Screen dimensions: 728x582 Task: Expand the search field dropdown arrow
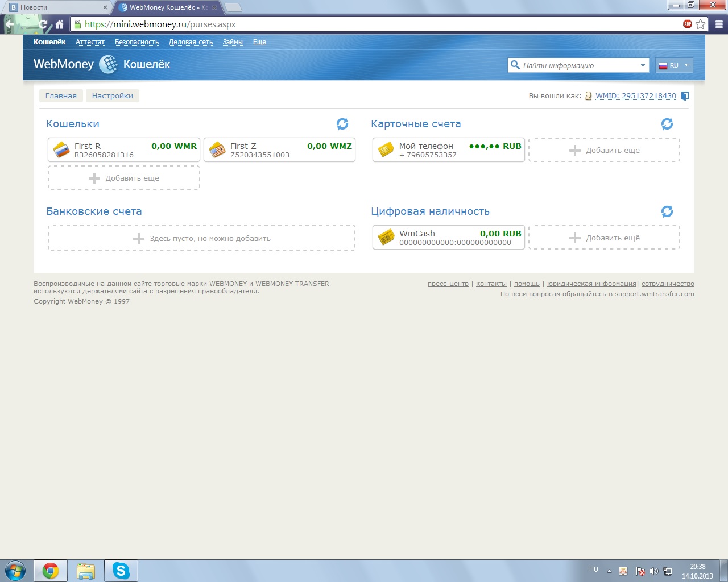[x=643, y=65]
